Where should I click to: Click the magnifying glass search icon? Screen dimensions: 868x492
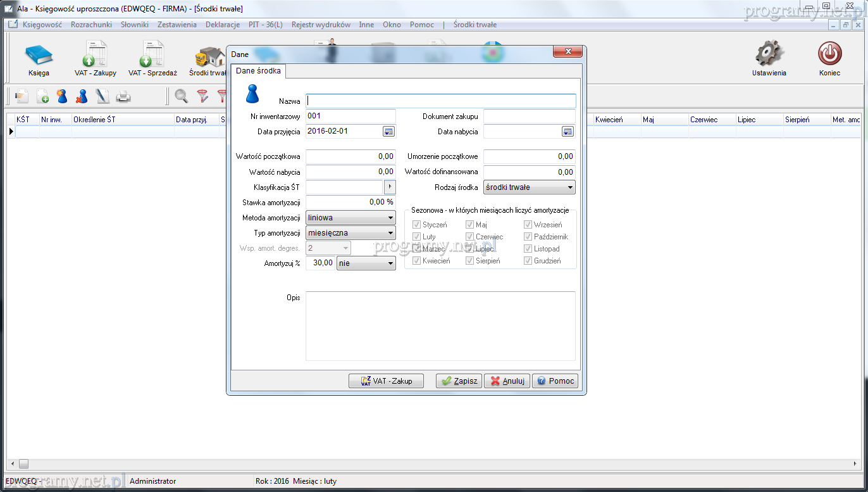click(x=182, y=96)
